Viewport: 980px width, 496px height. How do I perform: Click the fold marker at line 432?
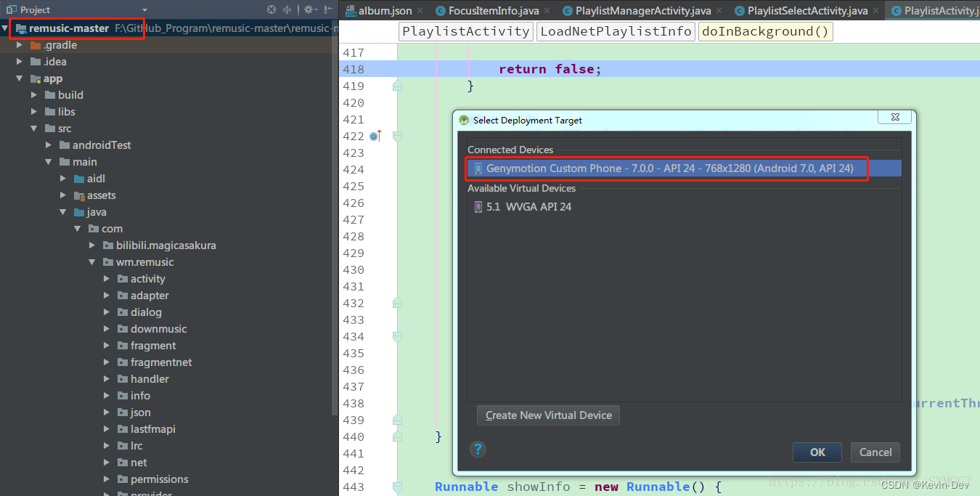click(397, 303)
